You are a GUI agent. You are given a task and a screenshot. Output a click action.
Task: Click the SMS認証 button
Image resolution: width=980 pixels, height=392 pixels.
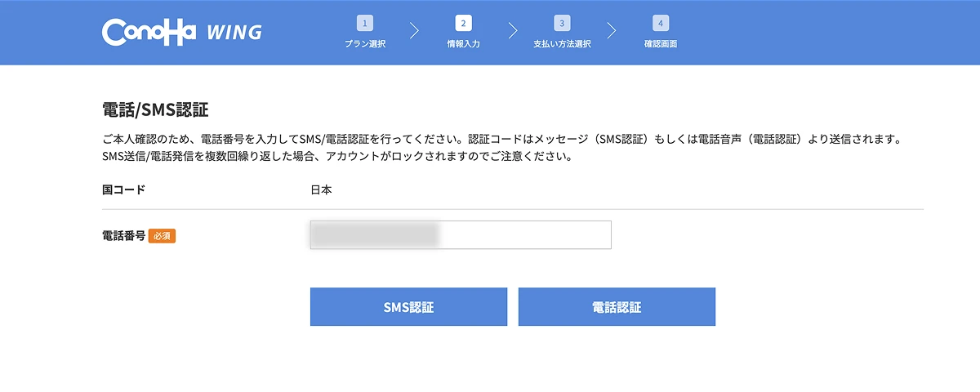[408, 307]
